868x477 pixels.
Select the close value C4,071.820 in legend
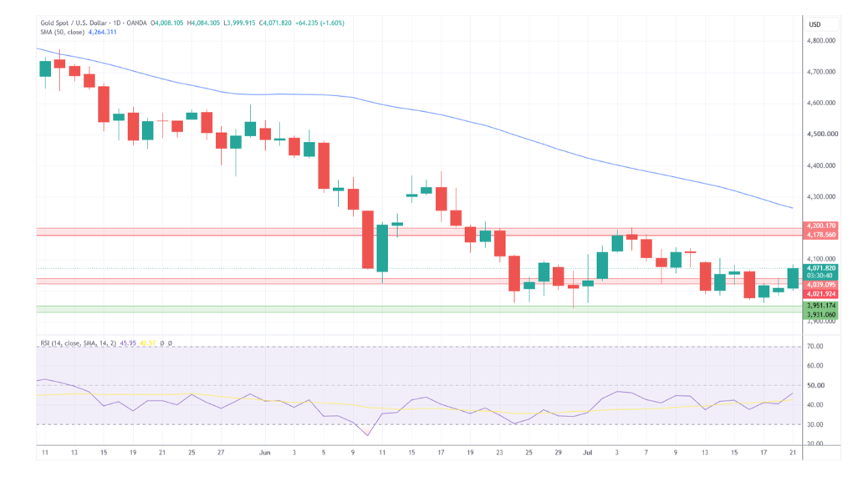(275, 23)
